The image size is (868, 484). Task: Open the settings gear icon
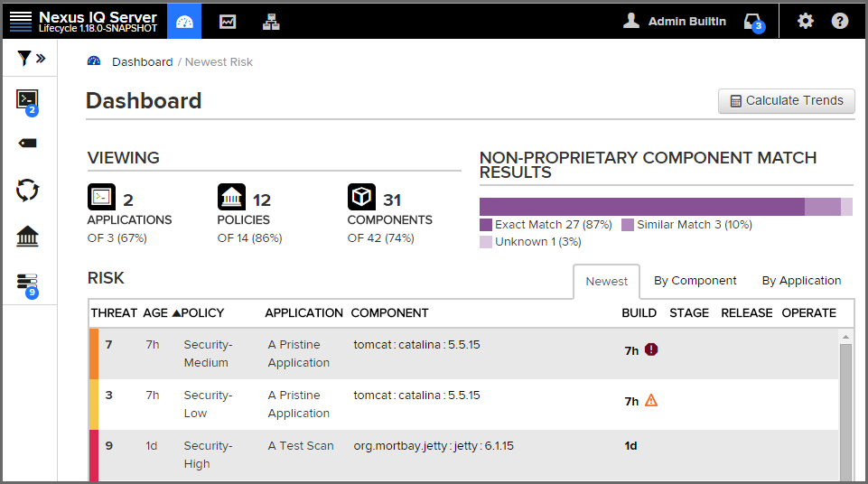coord(806,21)
